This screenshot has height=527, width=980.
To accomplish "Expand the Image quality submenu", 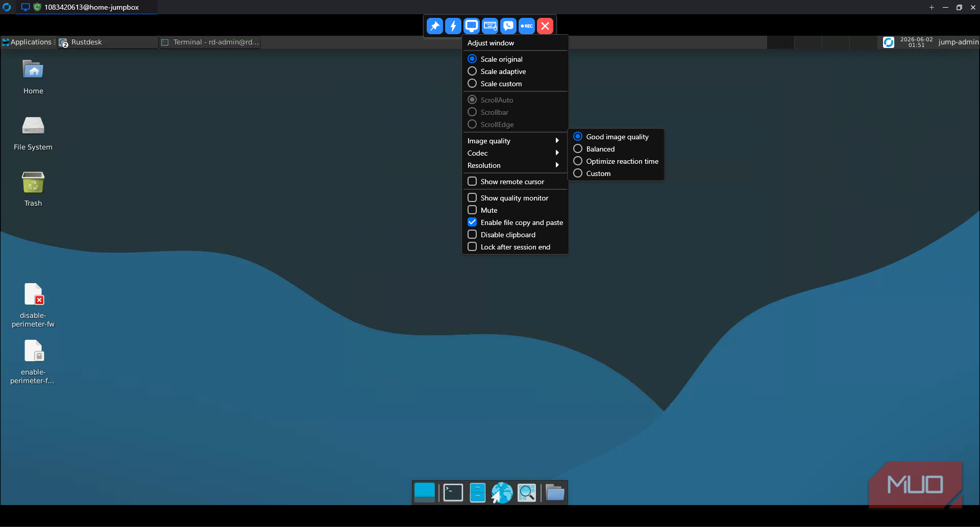I will click(x=515, y=141).
